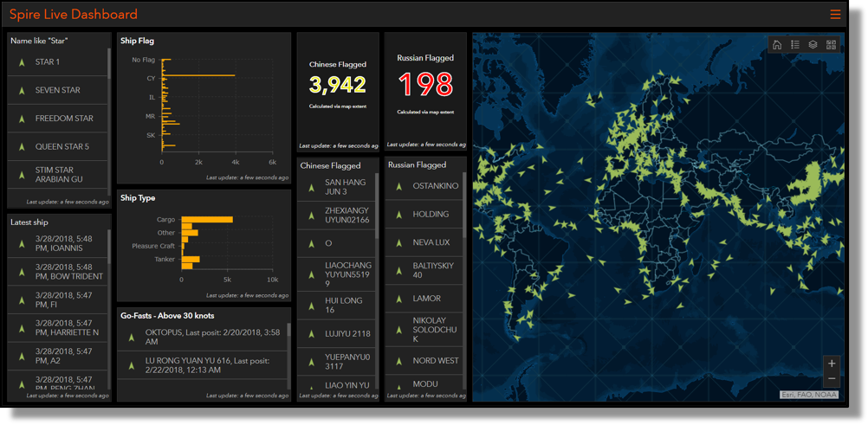Open the map layers list
The image size is (868, 425).
pyautogui.click(x=813, y=45)
